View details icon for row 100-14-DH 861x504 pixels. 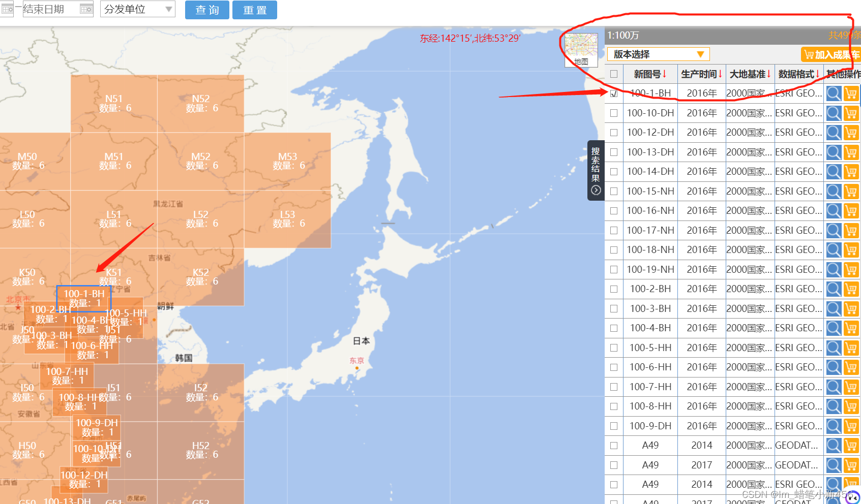pyautogui.click(x=834, y=171)
